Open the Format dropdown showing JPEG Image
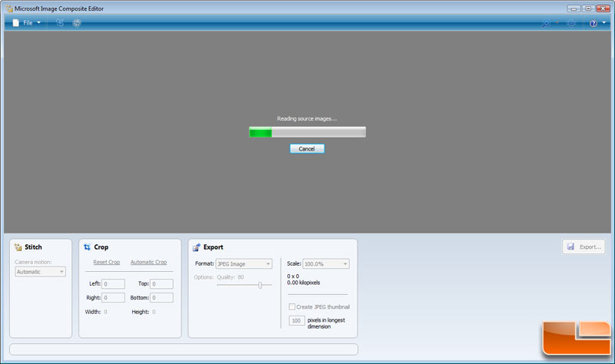 [244, 263]
